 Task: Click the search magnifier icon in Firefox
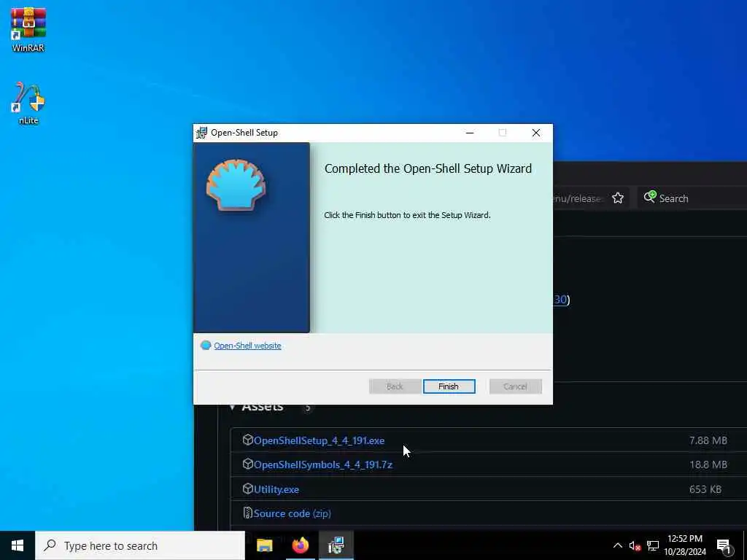[650, 197]
